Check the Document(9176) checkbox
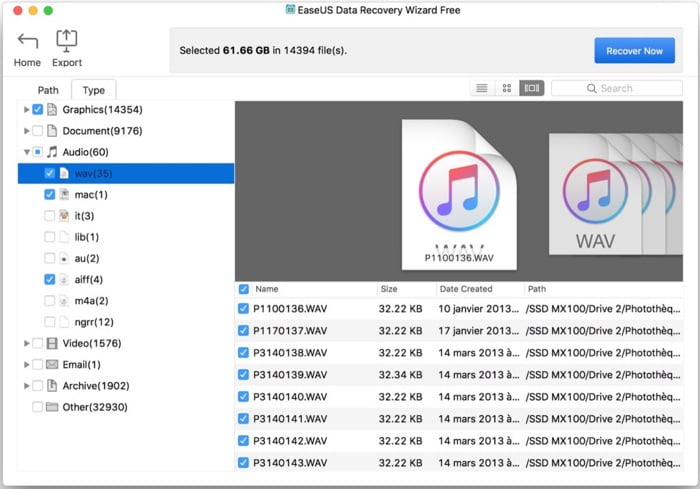 [x=38, y=131]
